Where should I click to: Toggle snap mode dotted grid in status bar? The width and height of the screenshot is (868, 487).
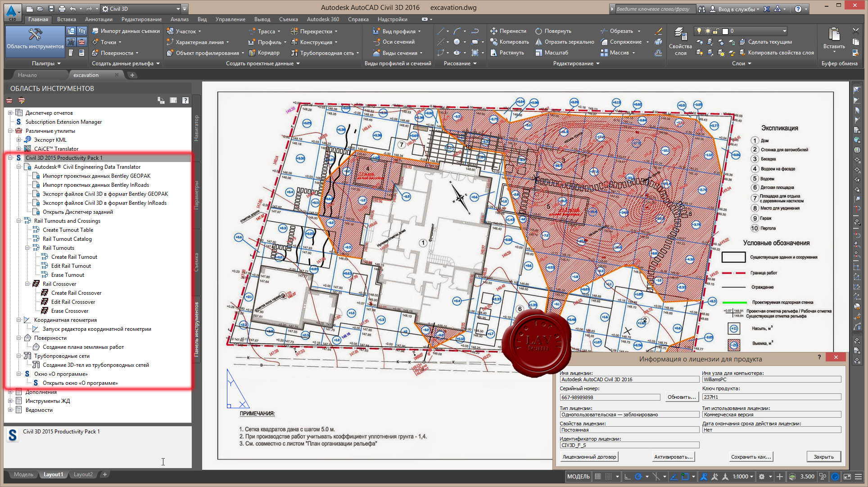tap(608, 476)
